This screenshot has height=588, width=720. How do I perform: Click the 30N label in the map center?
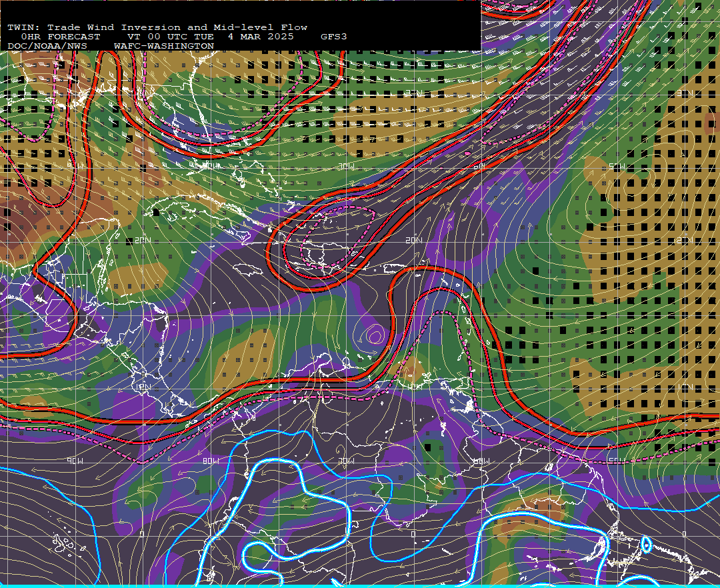414,93
